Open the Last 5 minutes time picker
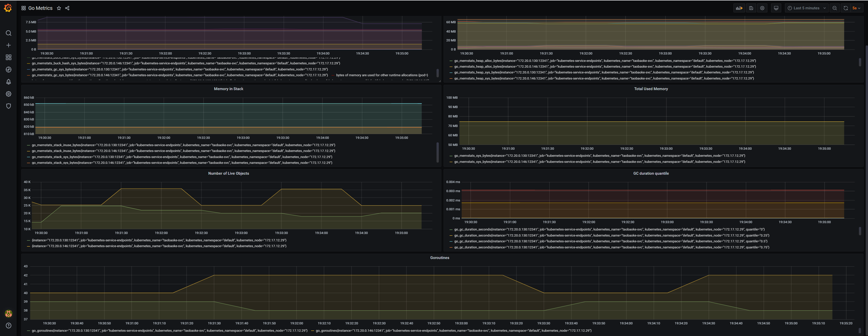 806,8
